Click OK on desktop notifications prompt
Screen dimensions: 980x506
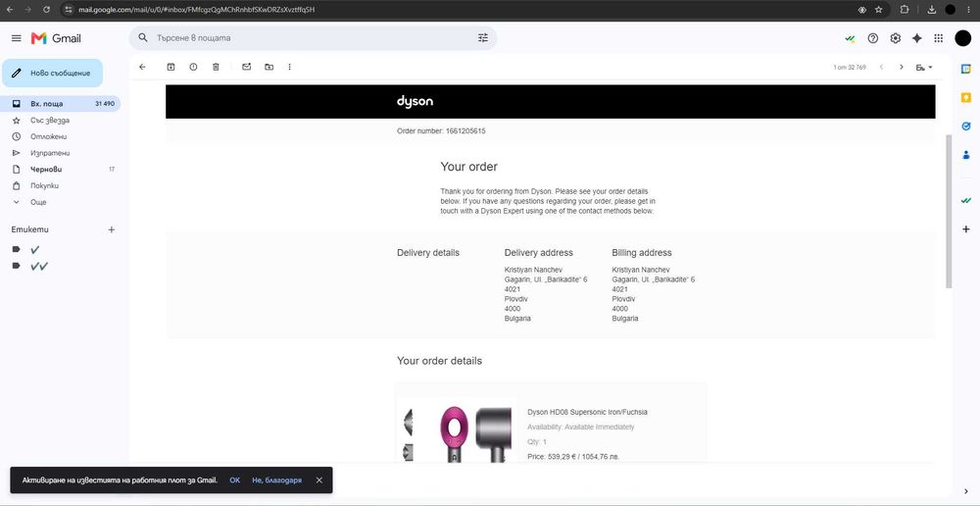click(x=235, y=481)
